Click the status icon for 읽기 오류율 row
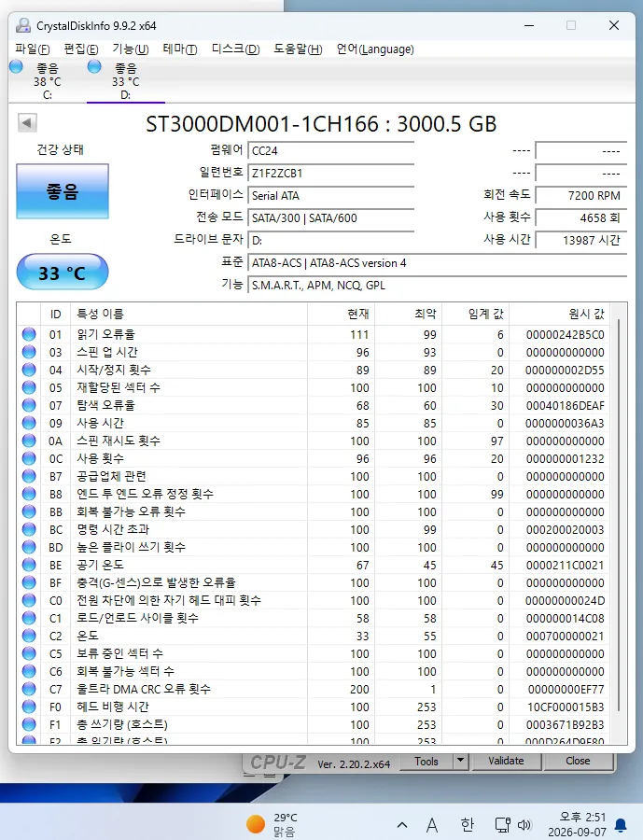The width and height of the screenshot is (643, 840). [x=29, y=334]
